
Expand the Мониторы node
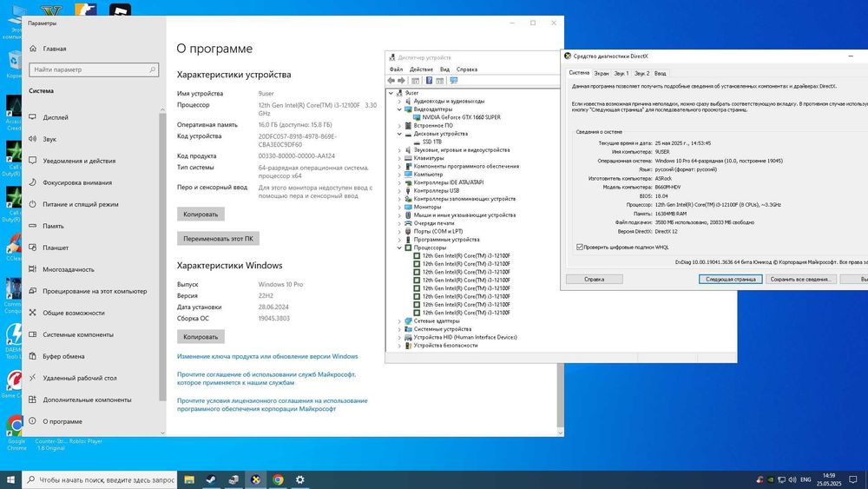399,207
